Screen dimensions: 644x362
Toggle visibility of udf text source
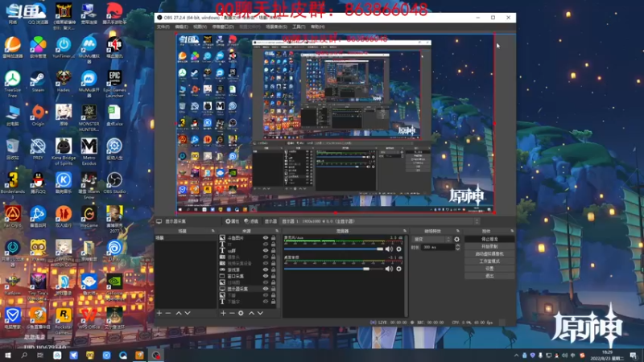pos(266,250)
